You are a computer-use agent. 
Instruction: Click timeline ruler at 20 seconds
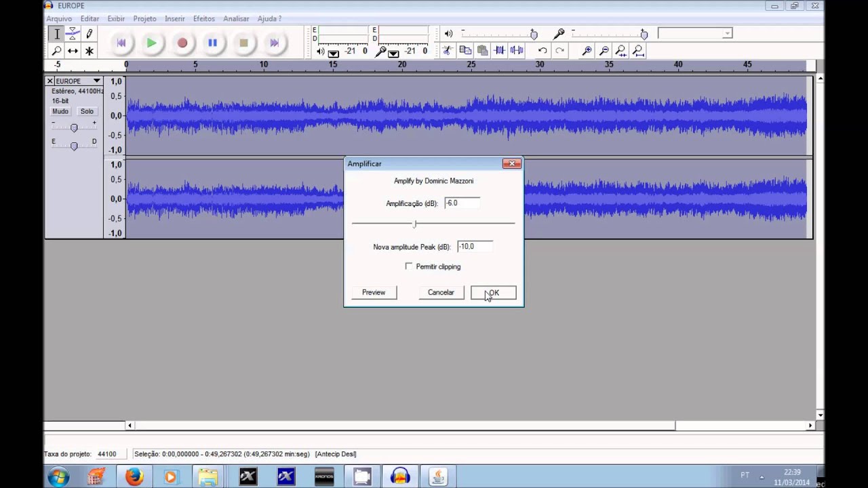(402, 65)
